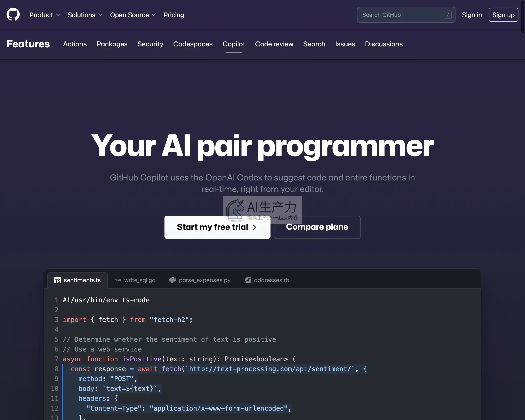Viewport: 525px width, 420px height.
Task: Open the Pricing page link
Action: [x=174, y=15]
